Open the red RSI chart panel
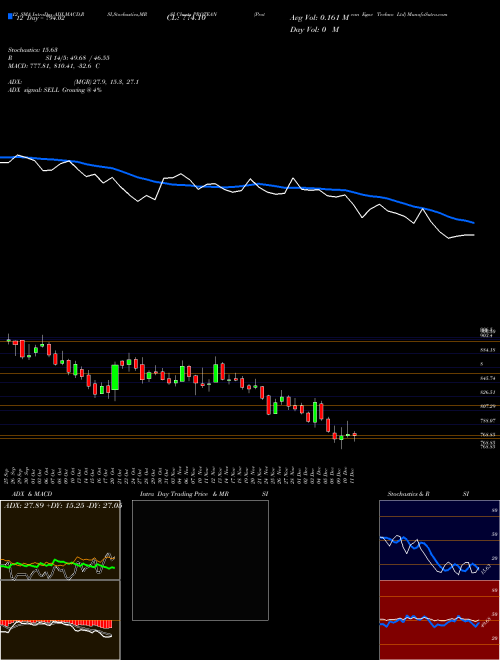500x660 pixels. (439, 620)
